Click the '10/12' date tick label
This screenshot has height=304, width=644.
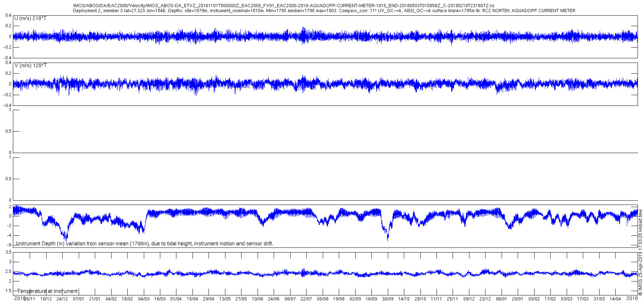(46, 299)
